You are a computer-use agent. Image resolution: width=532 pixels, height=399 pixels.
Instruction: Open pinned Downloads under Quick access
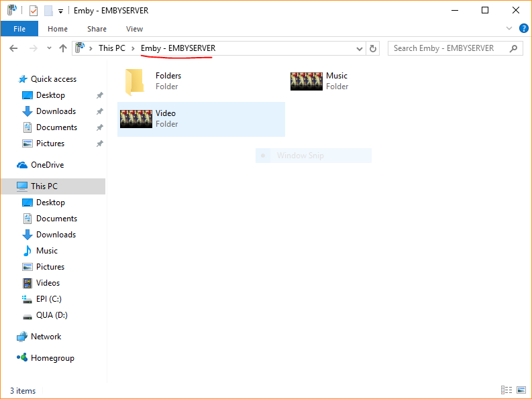[56, 111]
